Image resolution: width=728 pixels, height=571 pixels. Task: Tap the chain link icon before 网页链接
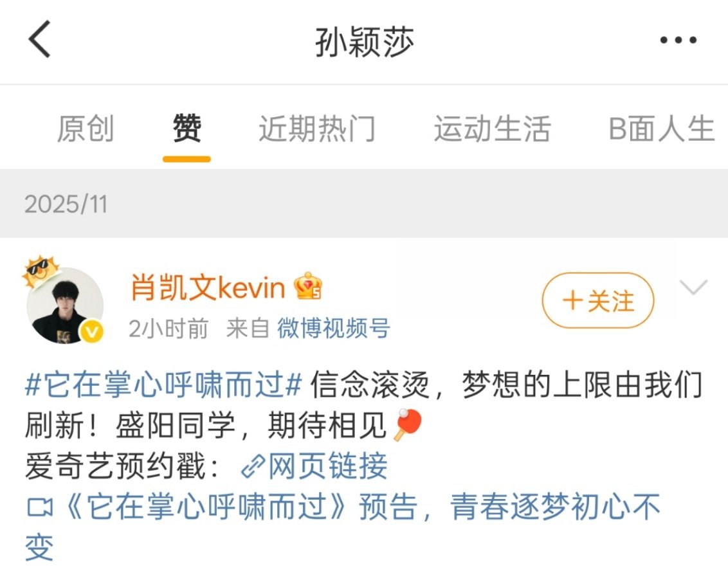pyautogui.click(x=253, y=467)
